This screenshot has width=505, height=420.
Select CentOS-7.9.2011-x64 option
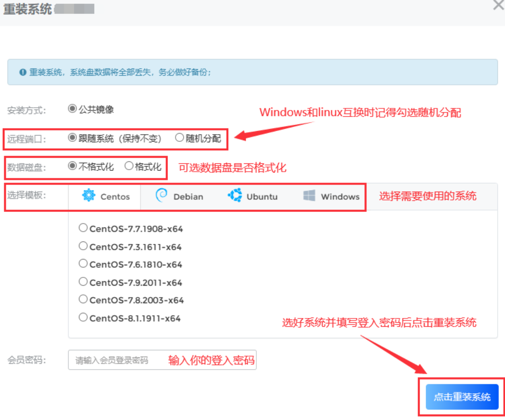83,282
